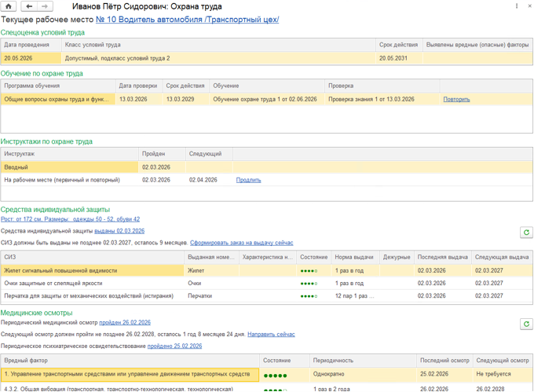Viewport: 534px width, 392px height.
Task: Click condition dots in the Перчатка row
Action: pyautogui.click(x=309, y=296)
